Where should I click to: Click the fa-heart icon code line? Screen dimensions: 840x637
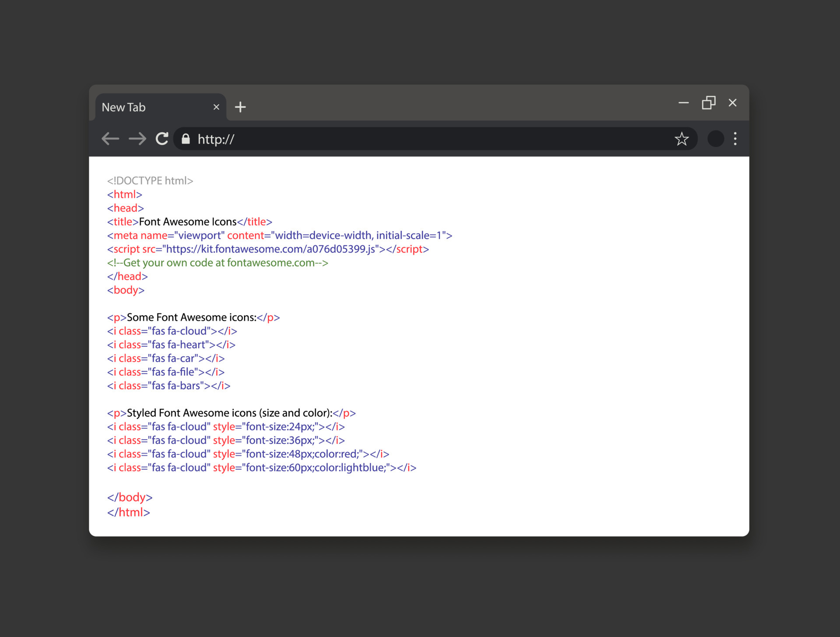(171, 345)
